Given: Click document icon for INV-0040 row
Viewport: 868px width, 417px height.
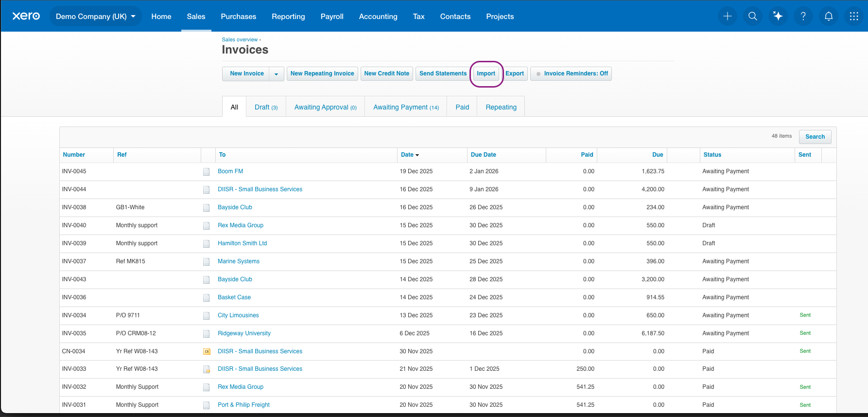Looking at the screenshot, I should tap(207, 226).
